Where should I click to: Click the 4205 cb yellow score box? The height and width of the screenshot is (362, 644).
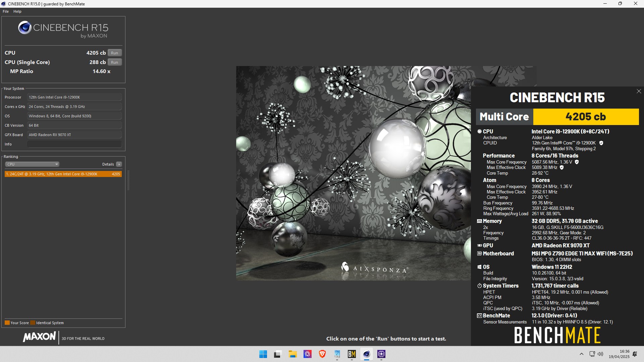[586, 117]
